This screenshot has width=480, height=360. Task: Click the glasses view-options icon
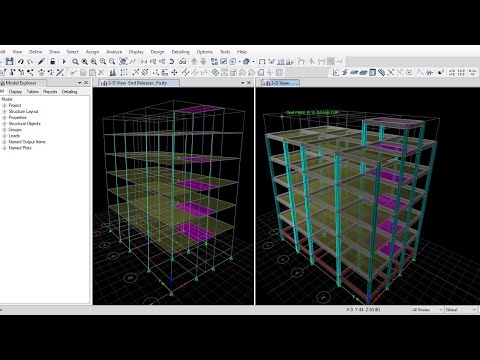click(182, 61)
